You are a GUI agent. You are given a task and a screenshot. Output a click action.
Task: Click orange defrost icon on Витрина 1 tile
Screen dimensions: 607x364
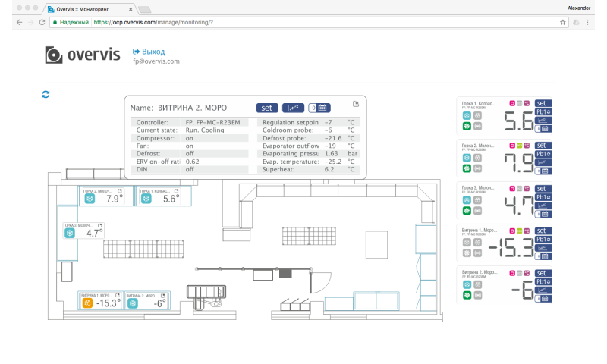click(x=88, y=303)
